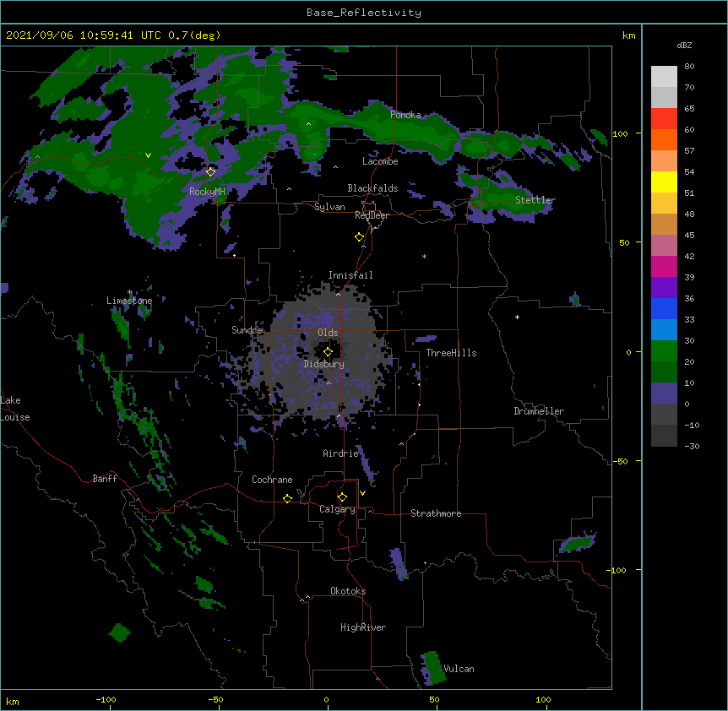Click the yellow V marker northwest of RockyMH
The height and width of the screenshot is (711, 728).
click(x=148, y=155)
